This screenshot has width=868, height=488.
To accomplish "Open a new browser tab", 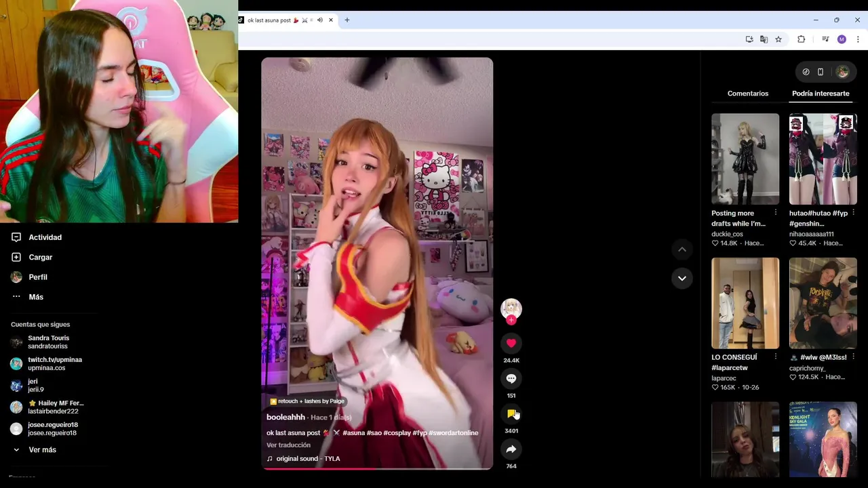I will (x=347, y=20).
